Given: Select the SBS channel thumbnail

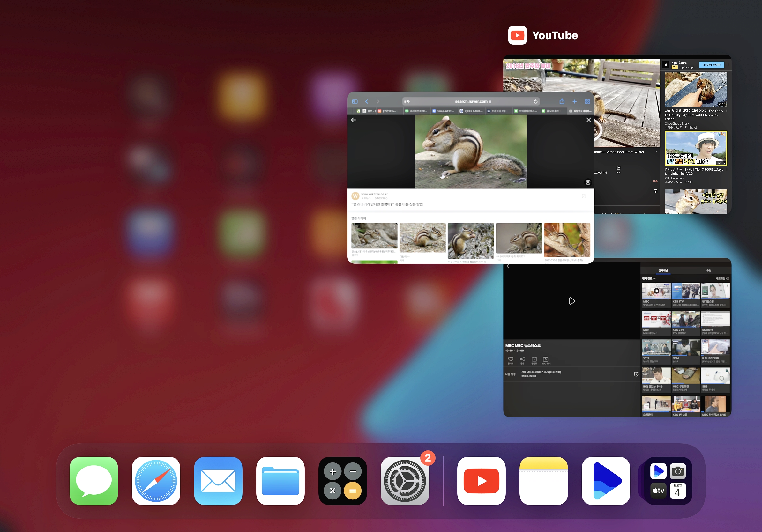Looking at the screenshot, I should coord(715,376).
